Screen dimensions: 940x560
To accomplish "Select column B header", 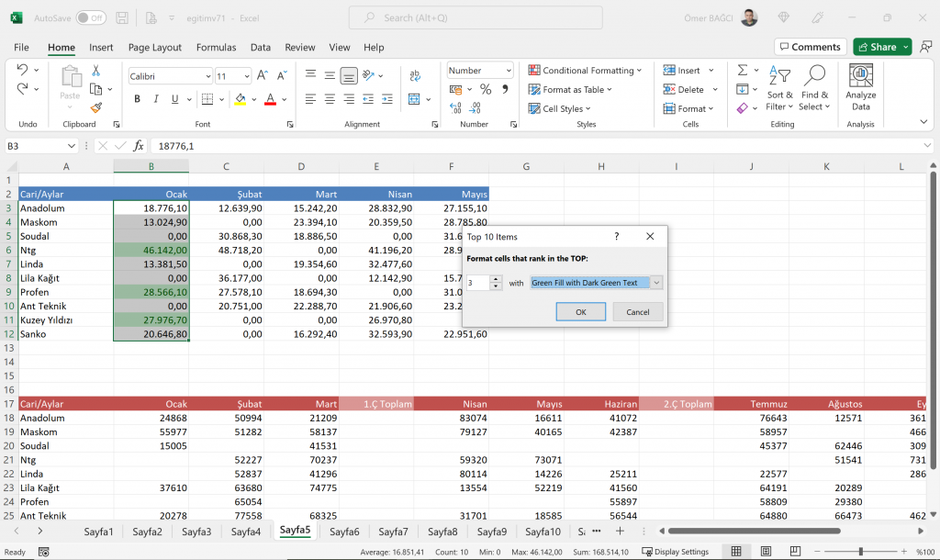I will click(151, 166).
